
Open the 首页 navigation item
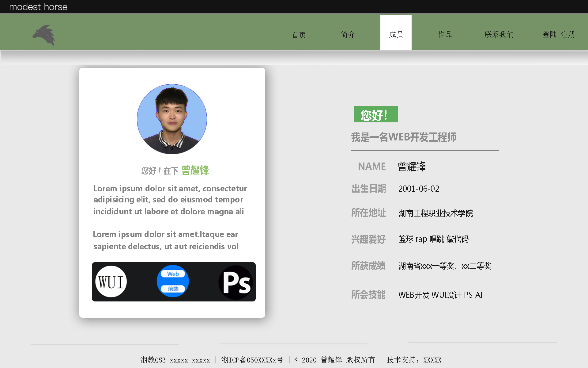pos(299,35)
